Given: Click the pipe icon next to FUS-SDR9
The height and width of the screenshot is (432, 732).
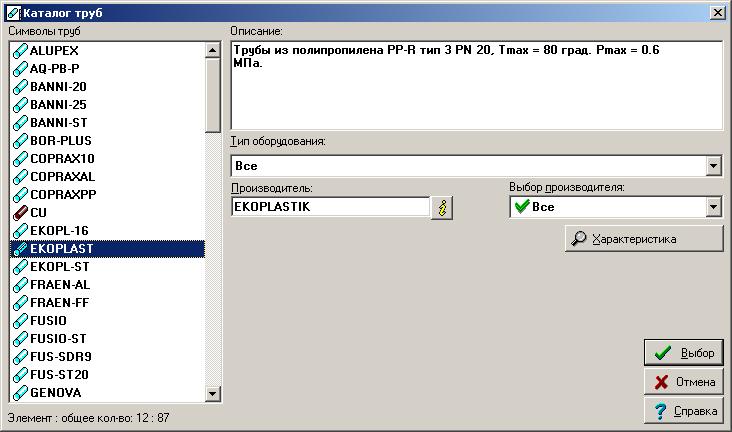Looking at the screenshot, I should pyautogui.click(x=20, y=356).
